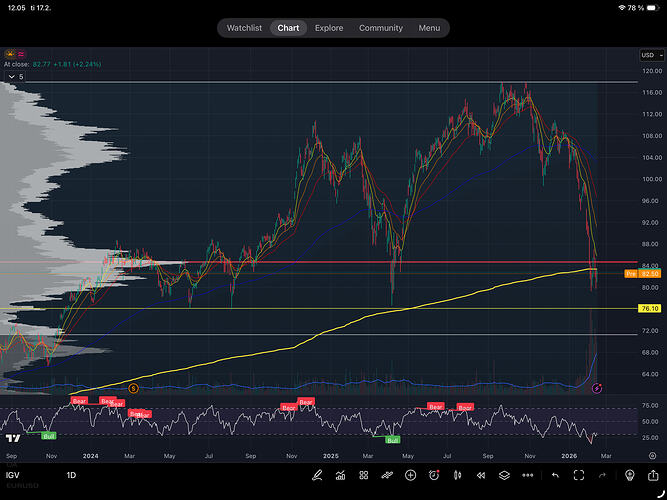This screenshot has height=500, width=667.
Task: Switch to the Explore tab
Action: point(329,28)
